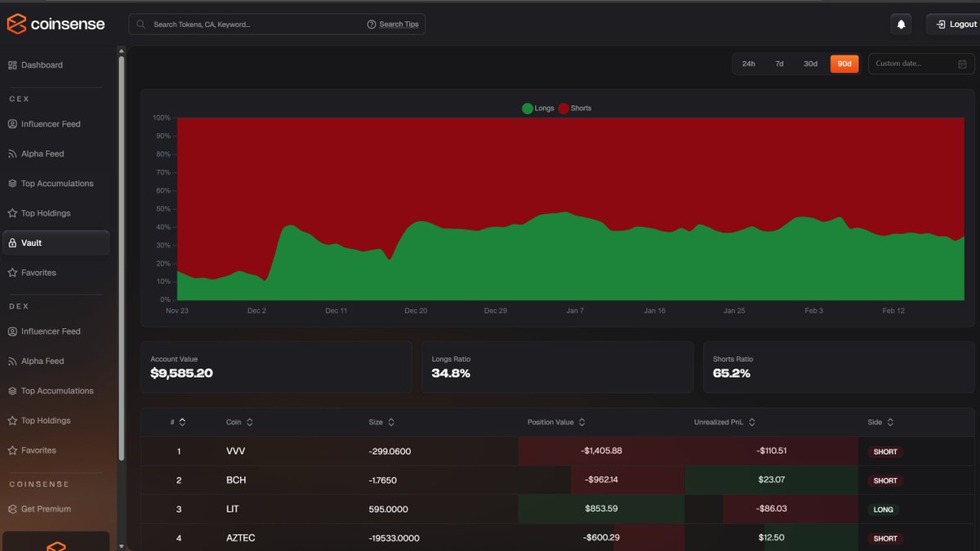Select the CEX Influencer Feed icon
This screenshot has height=551, width=980.
[11, 123]
